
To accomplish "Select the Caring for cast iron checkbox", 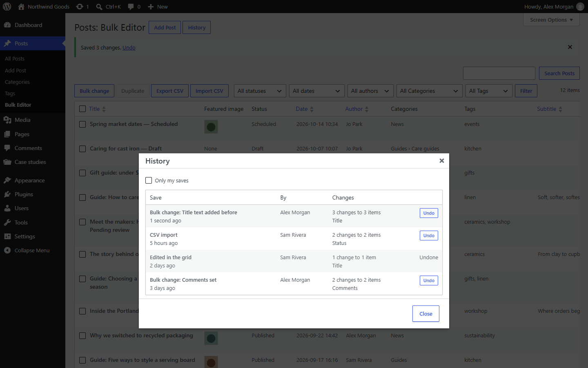I will (82, 149).
